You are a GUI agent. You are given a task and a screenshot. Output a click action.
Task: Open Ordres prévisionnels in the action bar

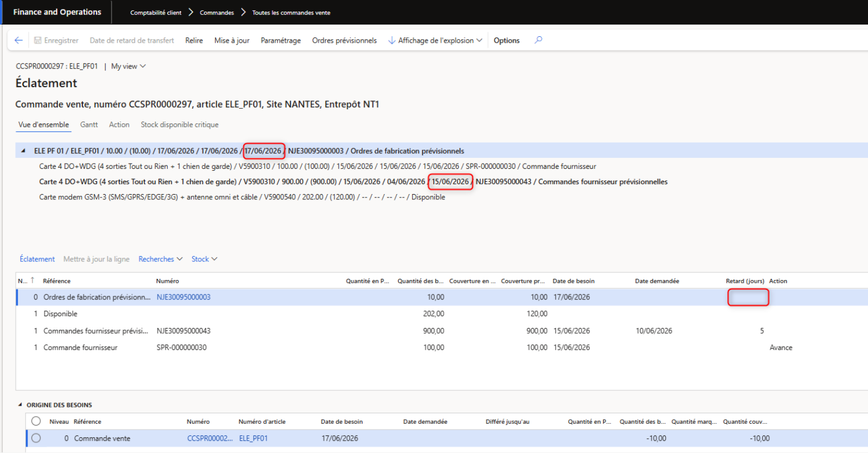(344, 40)
